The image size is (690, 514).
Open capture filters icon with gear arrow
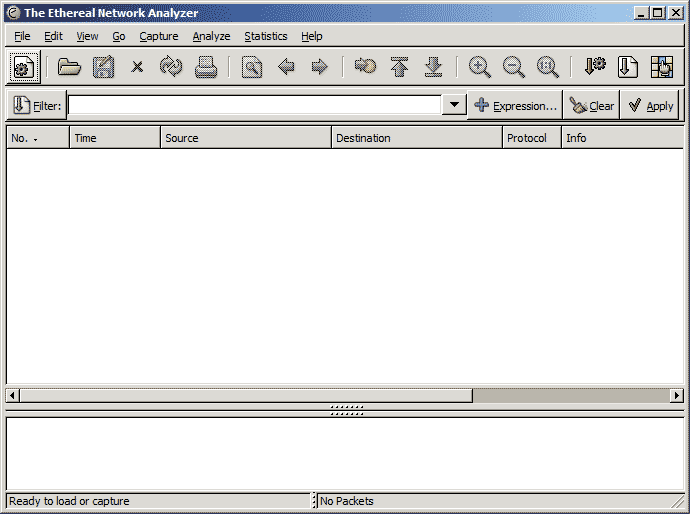(595, 67)
